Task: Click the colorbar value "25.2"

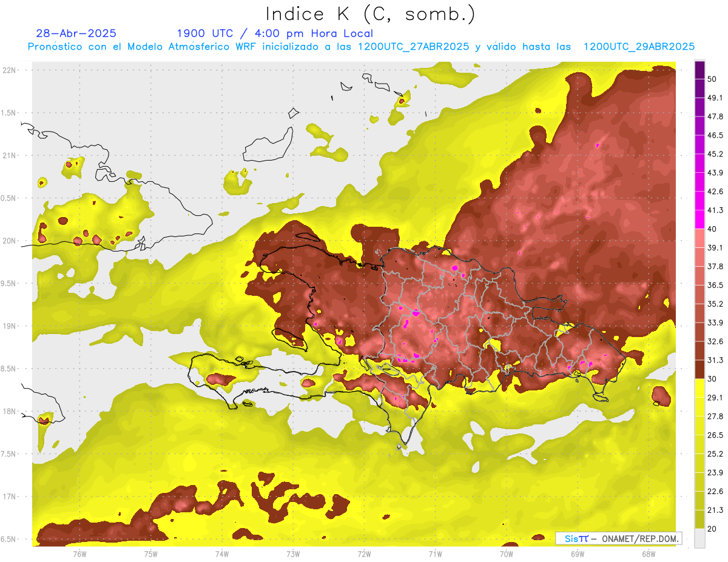Action: 715,454
